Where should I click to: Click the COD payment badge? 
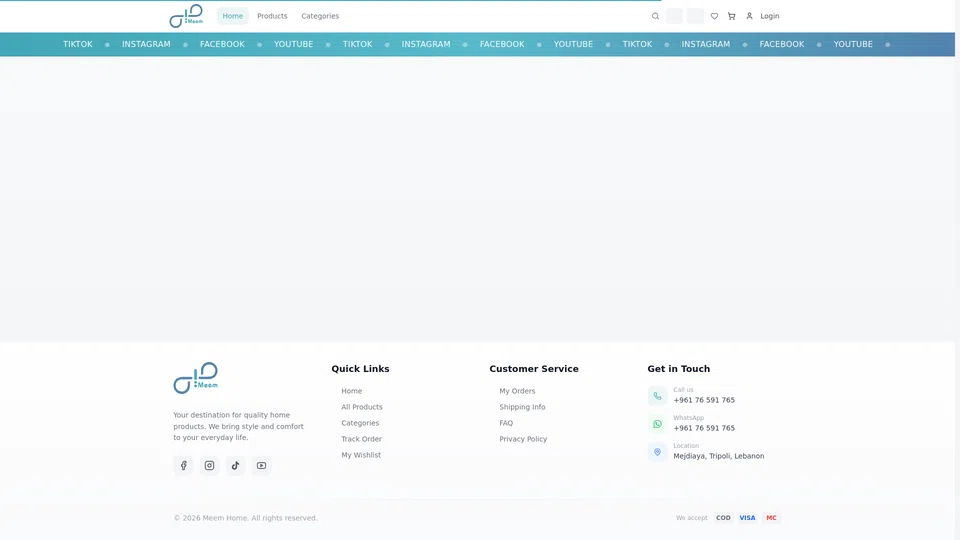click(x=723, y=517)
